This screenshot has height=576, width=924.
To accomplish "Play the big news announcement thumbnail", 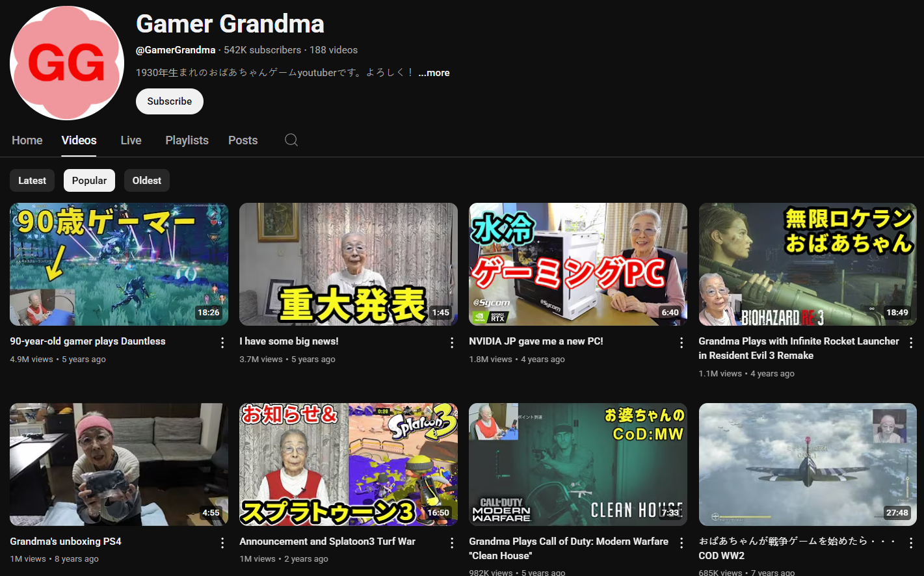I will (x=349, y=265).
